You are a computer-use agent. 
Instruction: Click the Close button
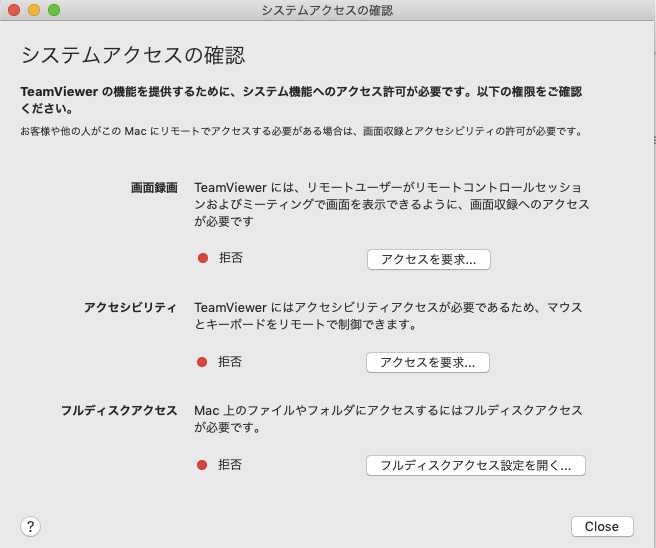coord(602,526)
